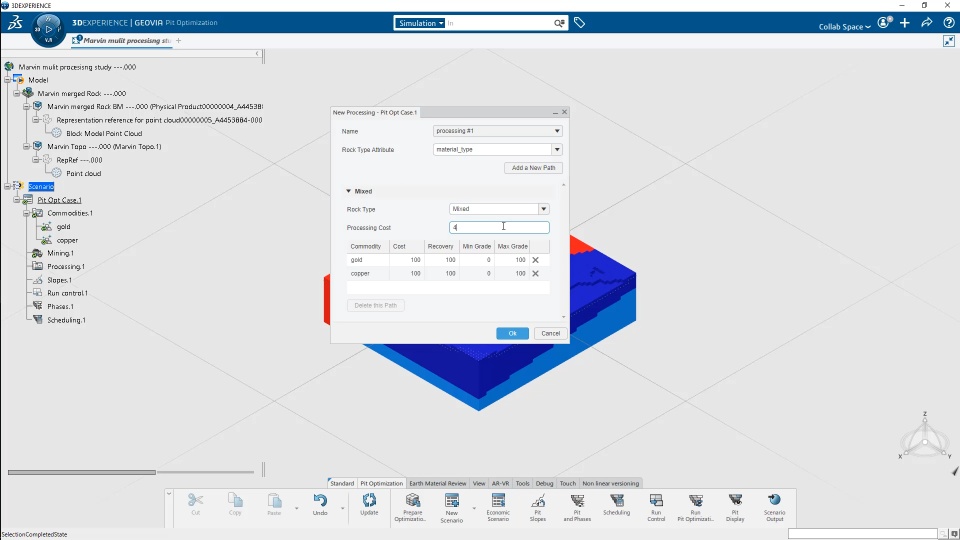Select the Slopes.1 tree item
The width and height of the screenshot is (960, 540).
[x=59, y=280]
